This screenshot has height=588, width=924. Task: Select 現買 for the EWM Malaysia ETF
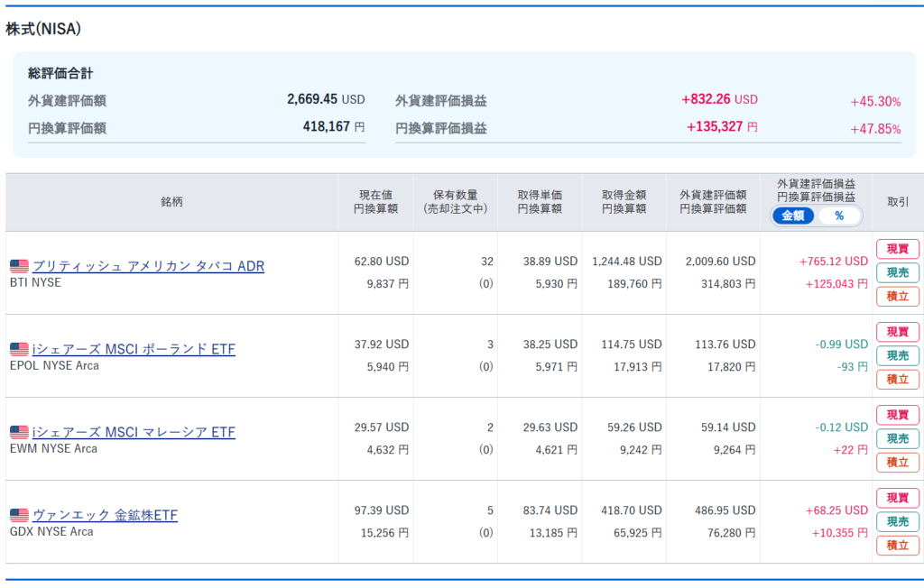click(x=897, y=415)
